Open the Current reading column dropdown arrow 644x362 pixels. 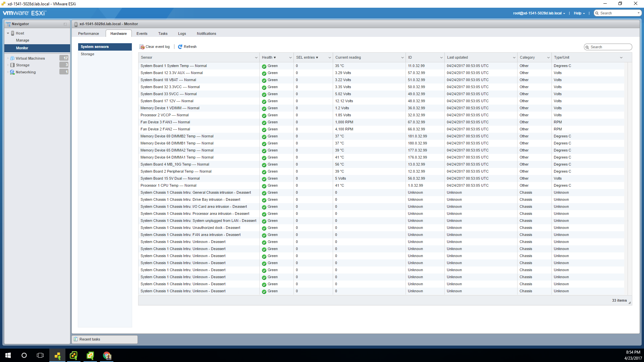tap(402, 58)
